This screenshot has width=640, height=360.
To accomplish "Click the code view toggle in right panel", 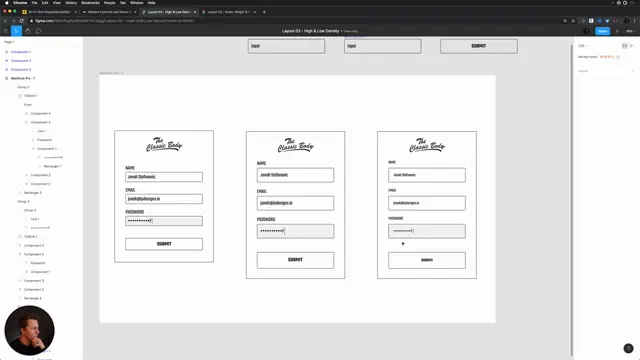I will tap(624, 46).
